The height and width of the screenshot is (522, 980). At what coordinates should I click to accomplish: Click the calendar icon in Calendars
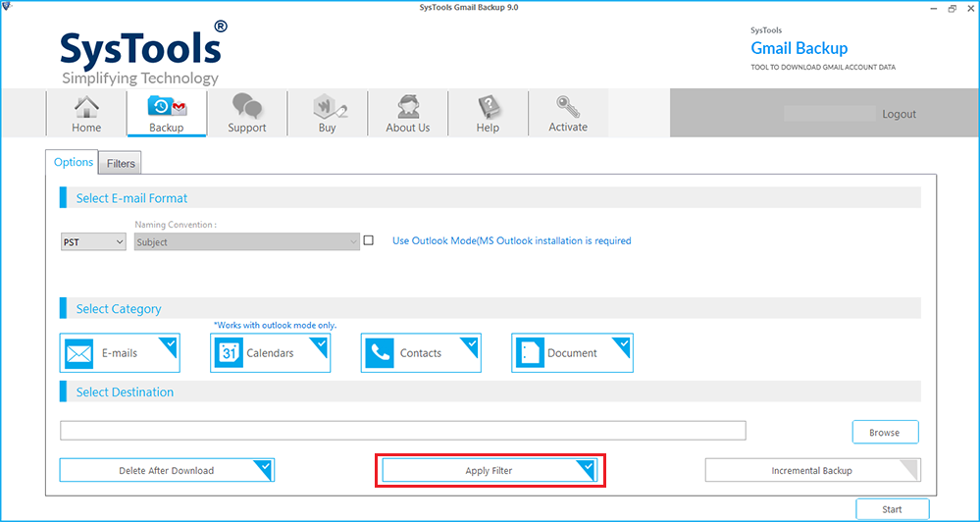229,353
